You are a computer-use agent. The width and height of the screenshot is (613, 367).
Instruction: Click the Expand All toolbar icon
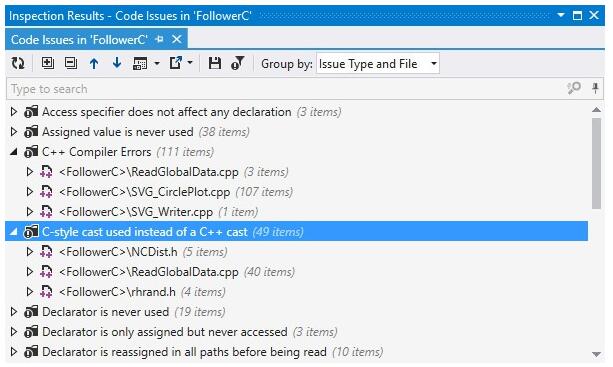point(48,63)
